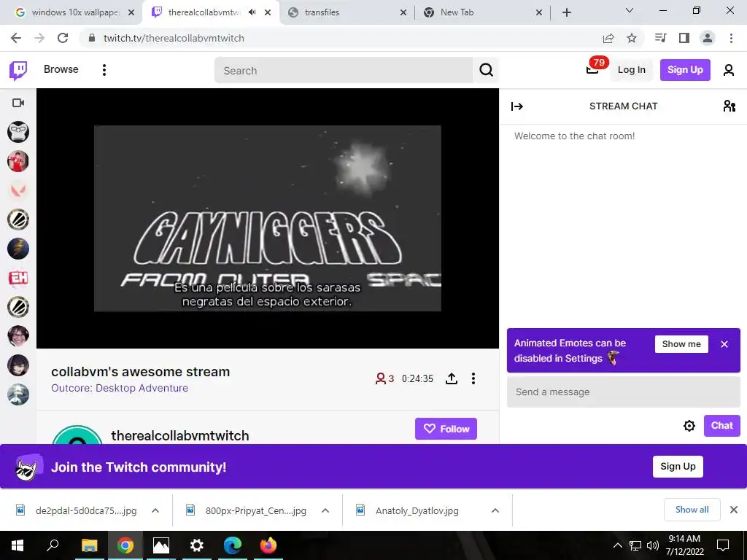Collapse the stream chat panel
This screenshot has height=560, width=747.
pos(517,106)
